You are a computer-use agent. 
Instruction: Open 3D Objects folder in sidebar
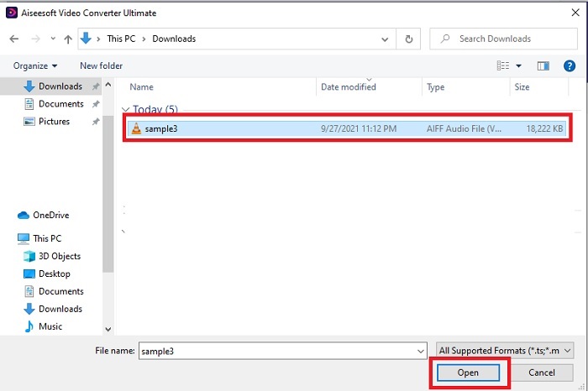(52, 256)
